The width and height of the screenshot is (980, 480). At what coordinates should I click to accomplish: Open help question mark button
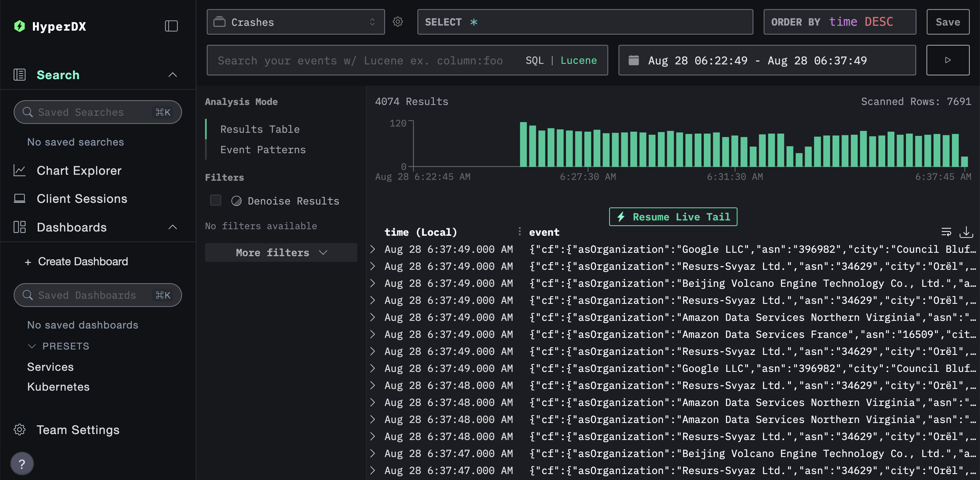click(x=22, y=463)
